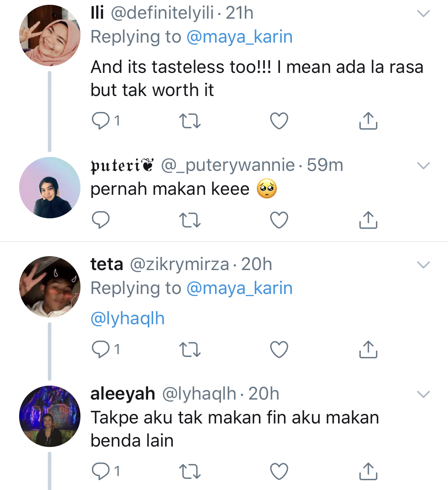This screenshot has width=448, height=490.
Task: Like the 'pernah makan keee' tweet
Action: [279, 220]
